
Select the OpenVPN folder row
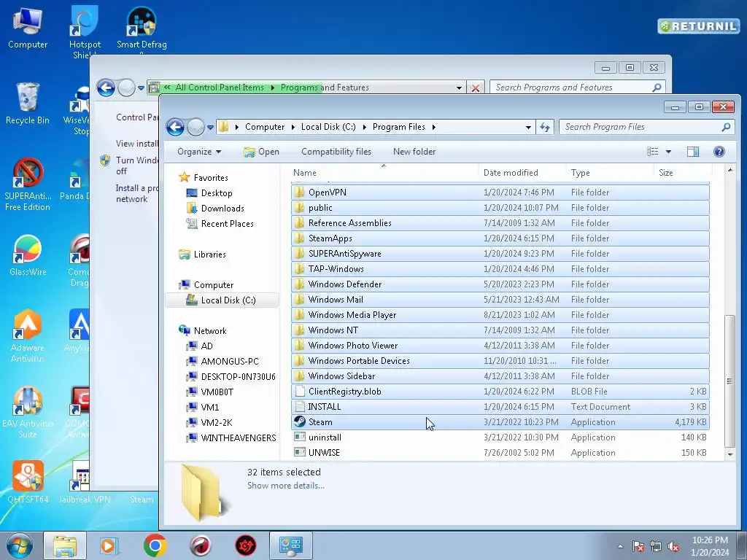pos(500,192)
